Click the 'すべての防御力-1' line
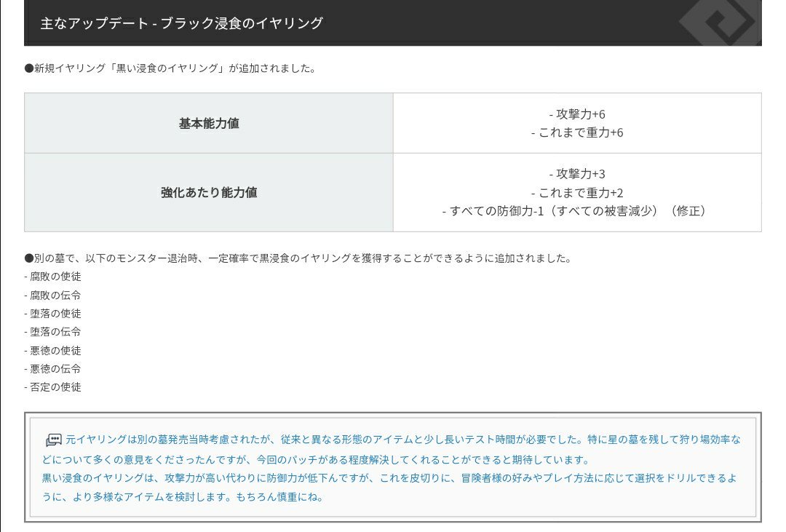Viewport: 786px width, 532px height. pos(575,211)
